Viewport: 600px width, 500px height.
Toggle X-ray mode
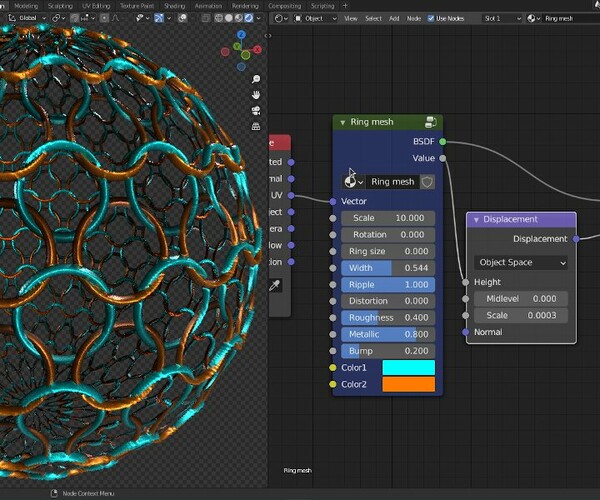pyautogui.click(x=205, y=18)
